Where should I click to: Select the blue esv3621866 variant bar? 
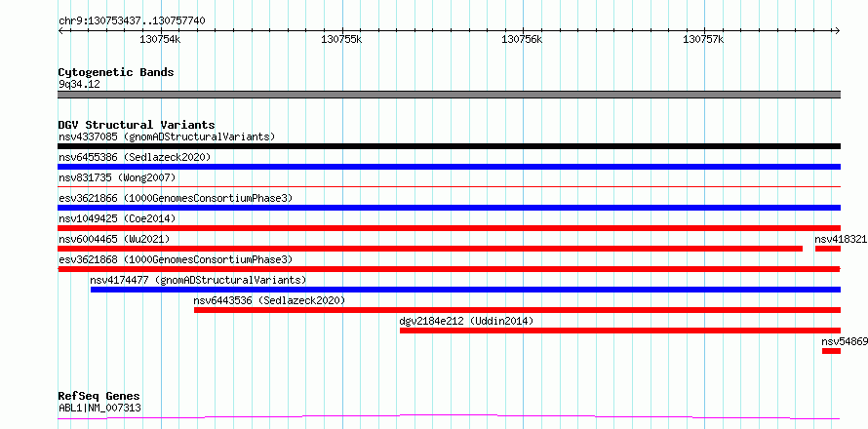(x=449, y=208)
